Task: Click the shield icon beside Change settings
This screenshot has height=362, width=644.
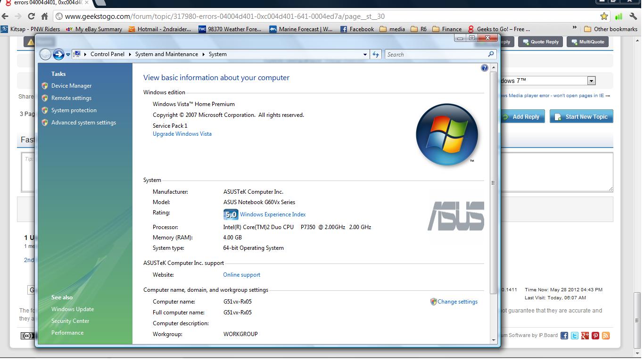Action: (x=433, y=302)
